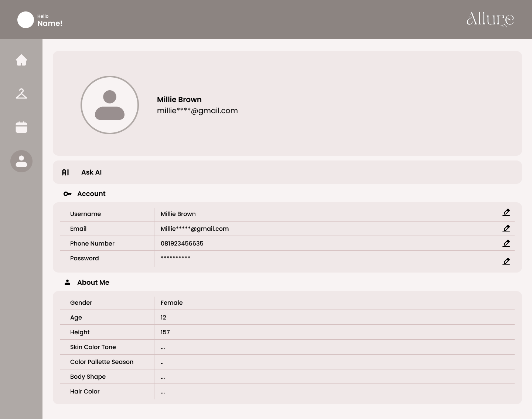Open the Home page from sidebar
Screen dimensions: 532x419
click(21, 60)
